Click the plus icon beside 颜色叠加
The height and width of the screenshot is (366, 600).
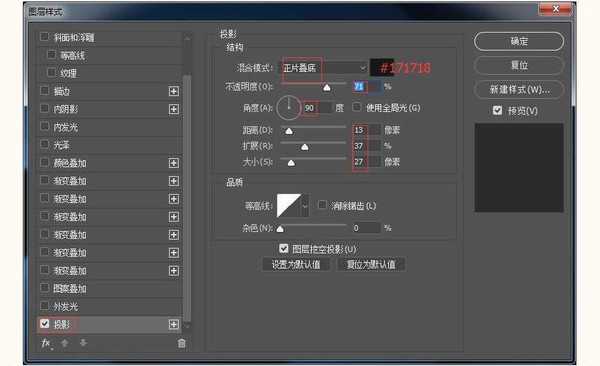tap(174, 163)
